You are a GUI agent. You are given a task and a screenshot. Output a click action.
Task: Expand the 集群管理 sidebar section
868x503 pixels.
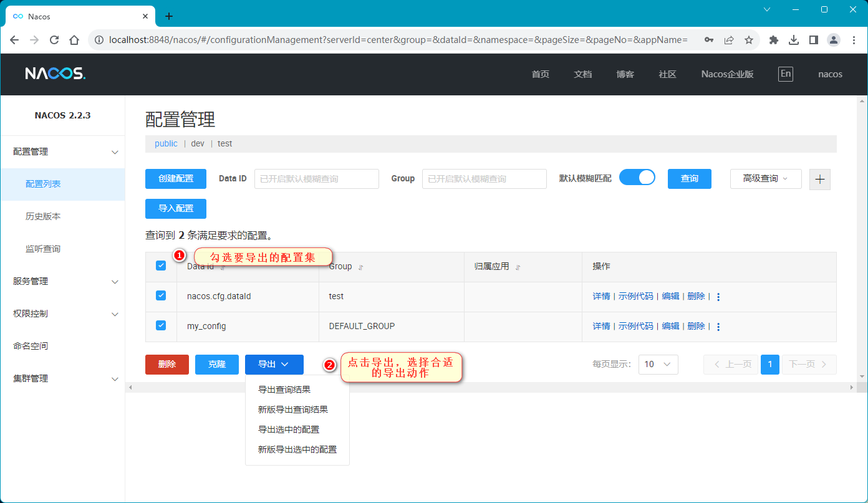point(115,379)
